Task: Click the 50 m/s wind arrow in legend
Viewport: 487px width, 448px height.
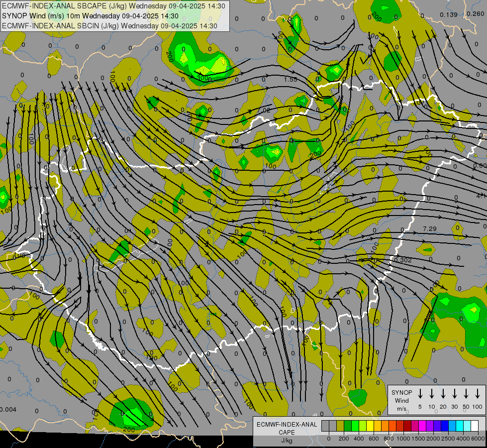Action: coord(466,393)
